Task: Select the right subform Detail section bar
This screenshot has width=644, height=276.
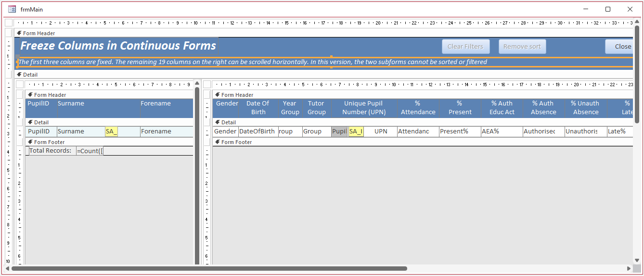Action: pyautogui.click(x=423, y=122)
